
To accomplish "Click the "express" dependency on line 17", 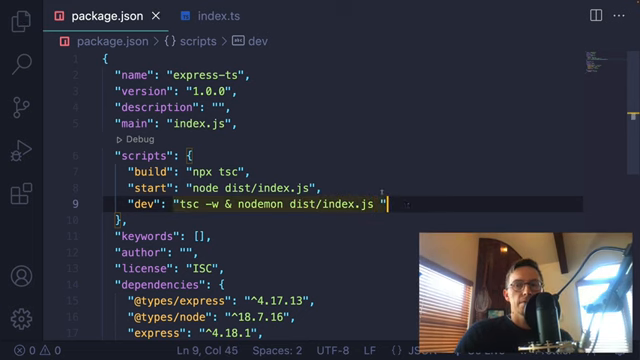I will pyautogui.click(x=157, y=333).
